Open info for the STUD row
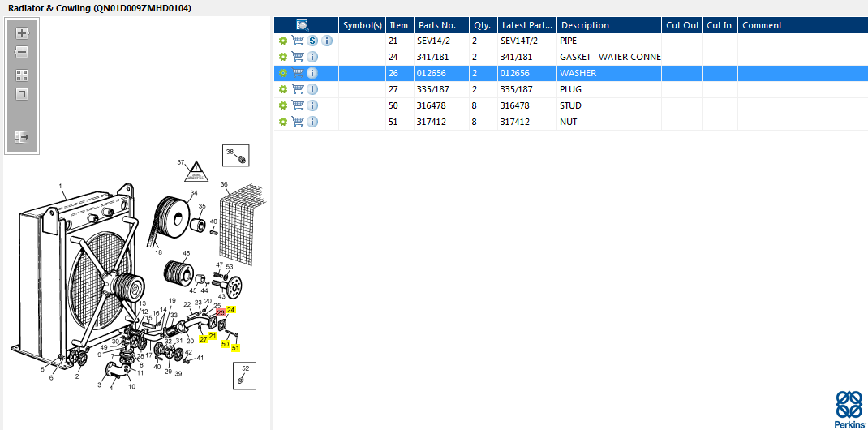This screenshot has height=430, width=868. [312, 105]
